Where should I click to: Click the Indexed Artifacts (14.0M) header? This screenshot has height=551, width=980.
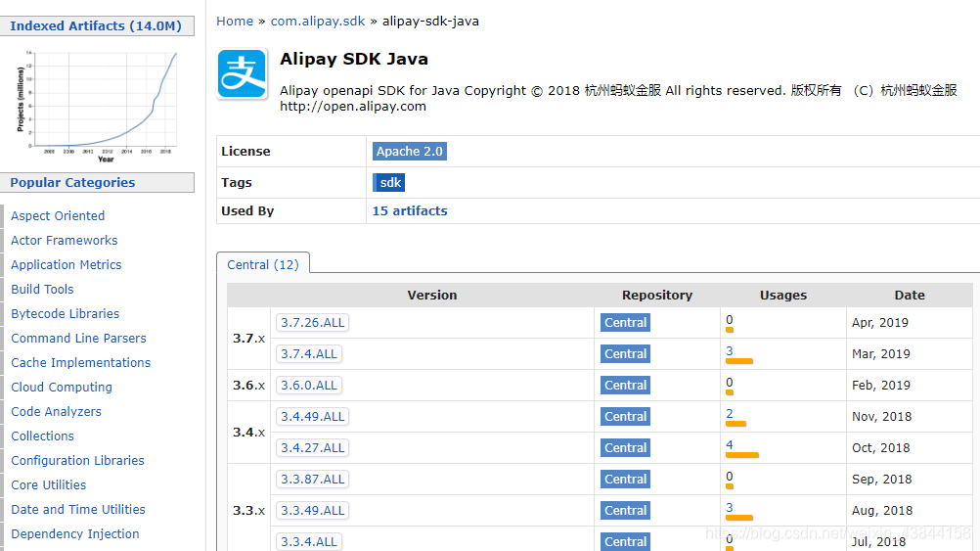(x=97, y=25)
